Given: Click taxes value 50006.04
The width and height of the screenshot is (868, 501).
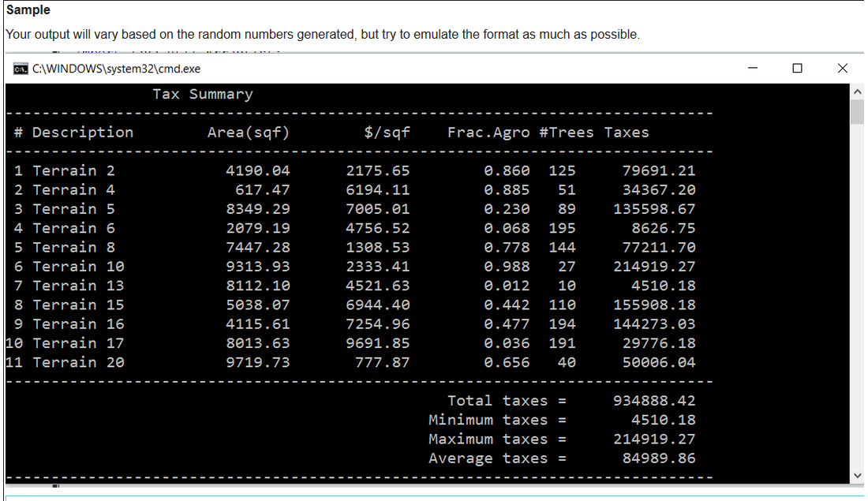Looking at the screenshot, I should click(x=659, y=363).
